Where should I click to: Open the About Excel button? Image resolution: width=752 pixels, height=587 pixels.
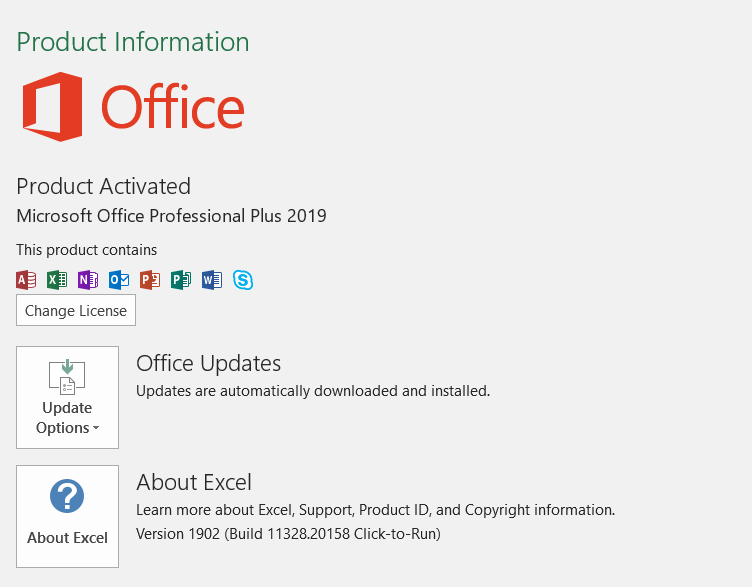67,516
